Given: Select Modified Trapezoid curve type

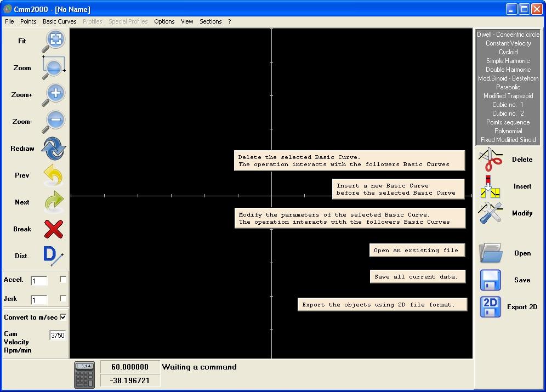Looking at the screenshot, I should (508, 96).
